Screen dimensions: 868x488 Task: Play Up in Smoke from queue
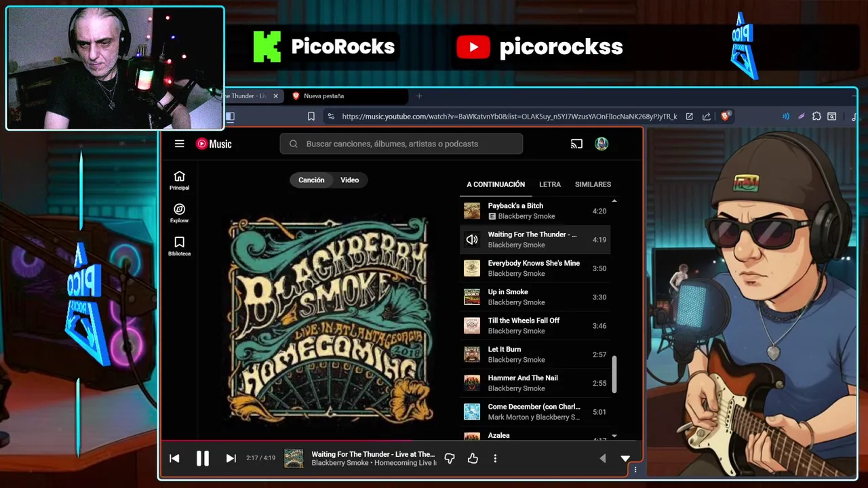pyautogui.click(x=535, y=297)
